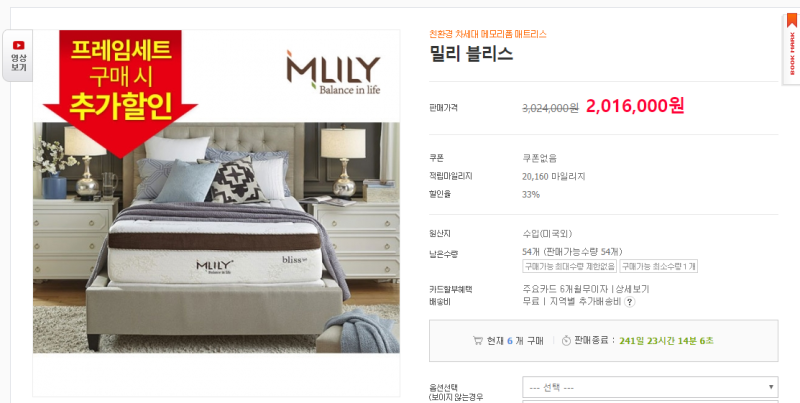Image resolution: width=800 pixels, height=403 pixels.
Task: Click the option dropdown arrow
Action: pyautogui.click(x=771, y=387)
